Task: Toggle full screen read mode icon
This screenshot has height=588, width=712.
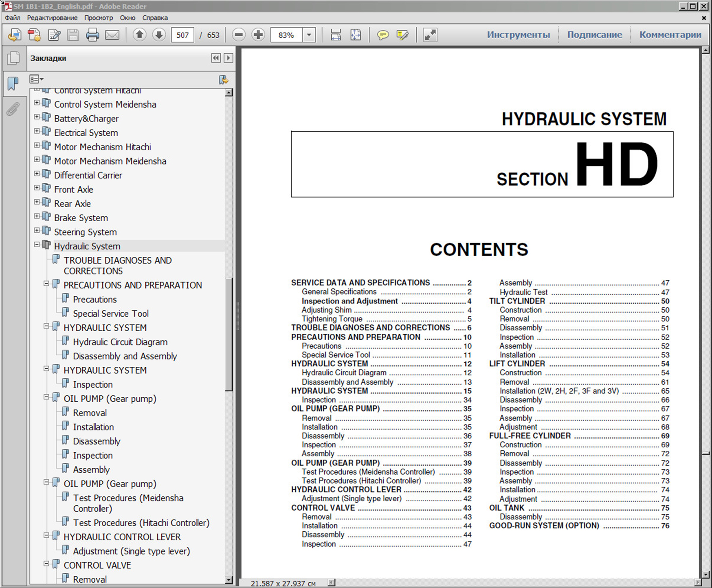Action: point(430,35)
